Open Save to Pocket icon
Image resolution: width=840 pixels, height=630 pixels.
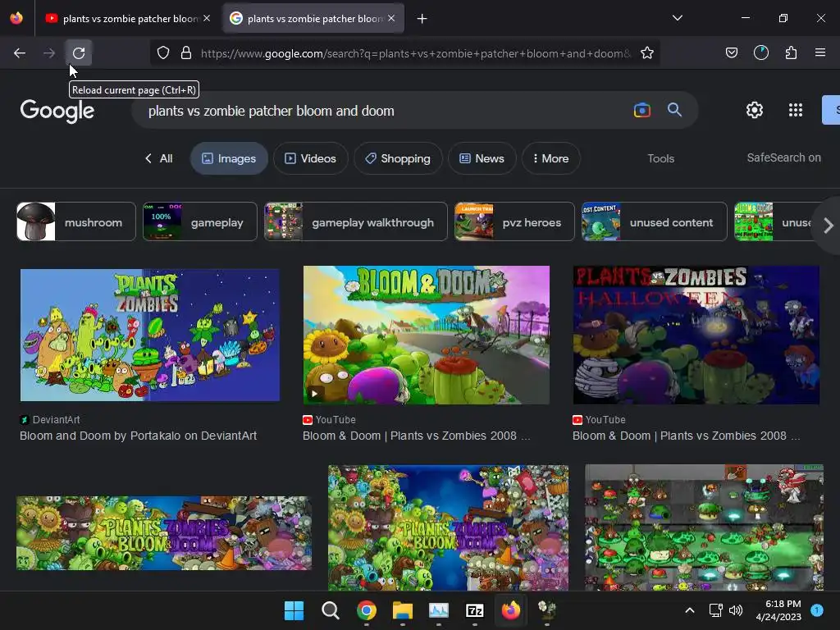[732, 52]
